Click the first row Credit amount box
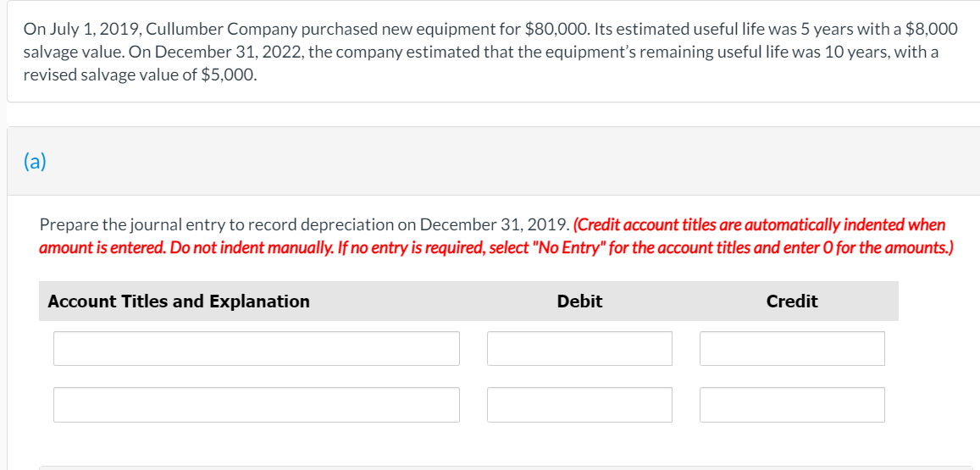980x470 pixels. [x=792, y=348]
